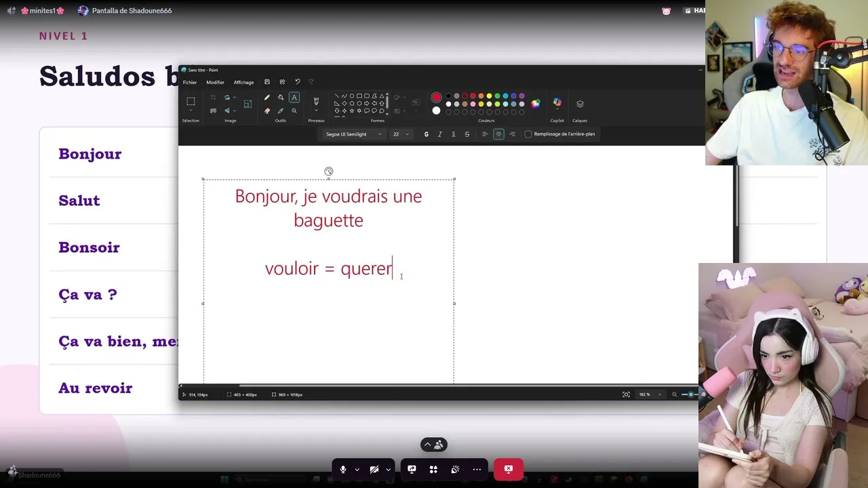The image size is (868, 488).
Task: Open microphone options arrow in call bar
Action: click(x=357, y=469)
